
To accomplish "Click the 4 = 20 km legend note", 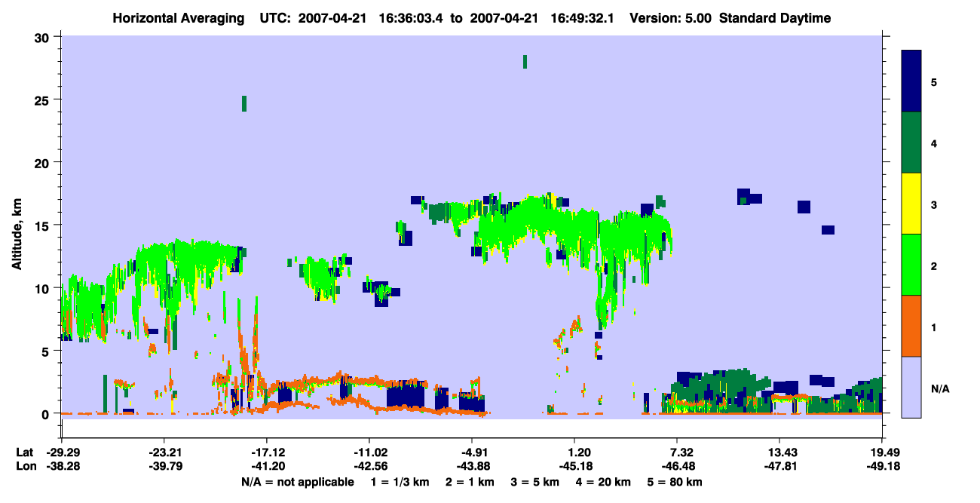I will [602, 482].
